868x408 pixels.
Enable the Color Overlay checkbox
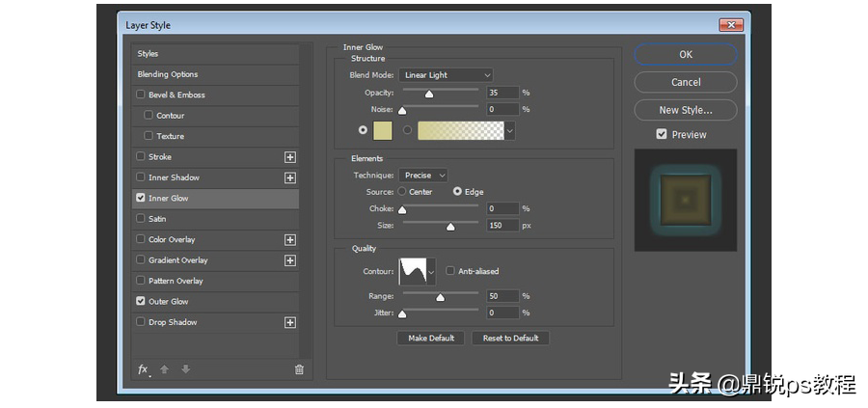tap(141, 239)
